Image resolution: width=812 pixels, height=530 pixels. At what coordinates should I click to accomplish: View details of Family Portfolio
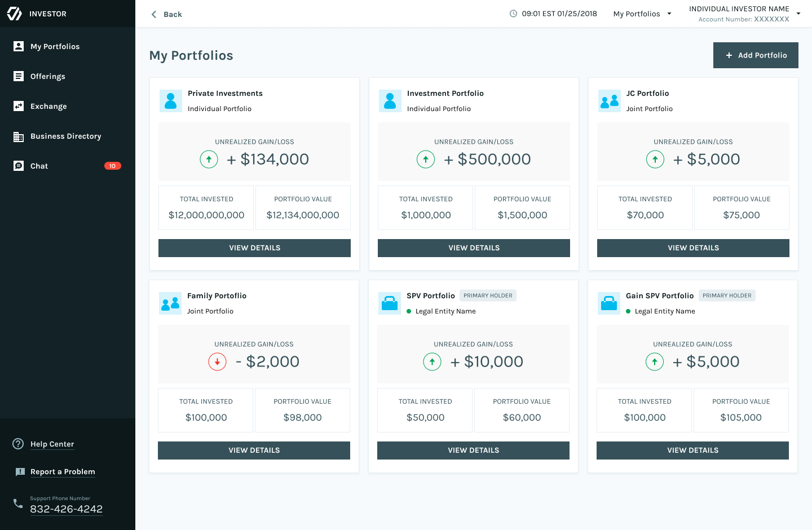(254, 450)
